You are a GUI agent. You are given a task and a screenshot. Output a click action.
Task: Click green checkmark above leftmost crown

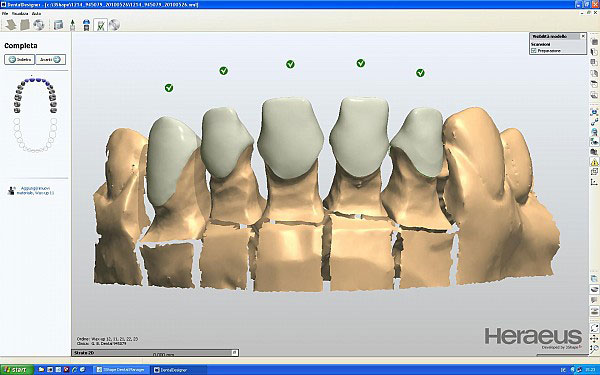pyautogui.click(x=169, y=88)
